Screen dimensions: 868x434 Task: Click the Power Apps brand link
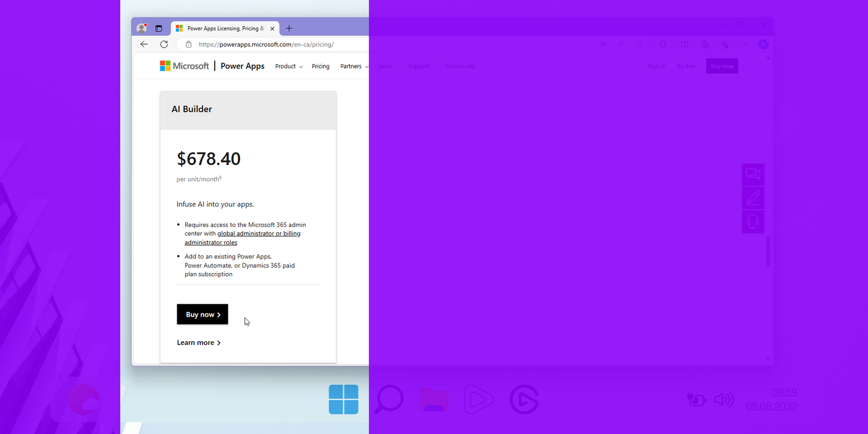click(242, 66)
